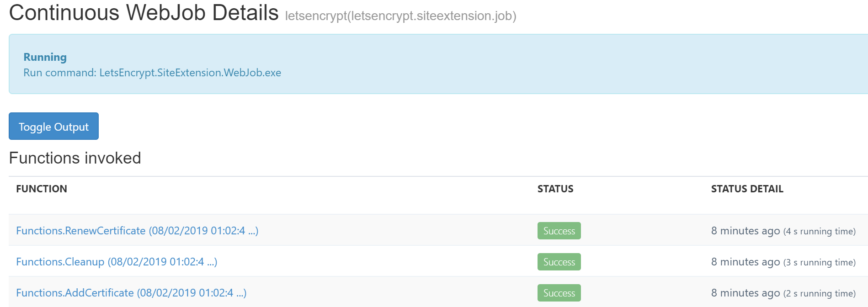Screen dimensions: 868x307
Task: Click the Run command LetsEncrypt.SiteExtension.WebJob.exe text
Action: click(152, 73)
